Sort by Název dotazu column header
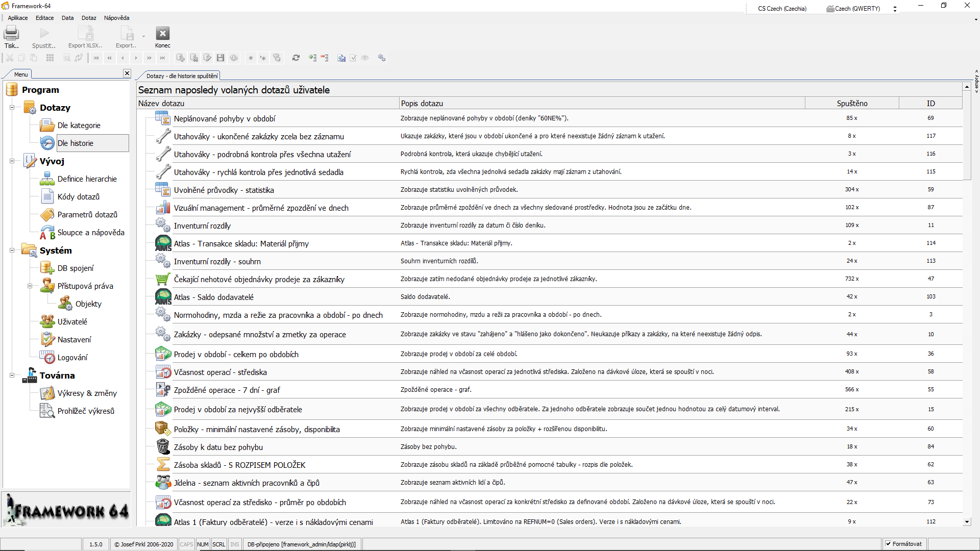Image resolution: width=980 pixels, height=551 pixels. [x=268, y=103]
